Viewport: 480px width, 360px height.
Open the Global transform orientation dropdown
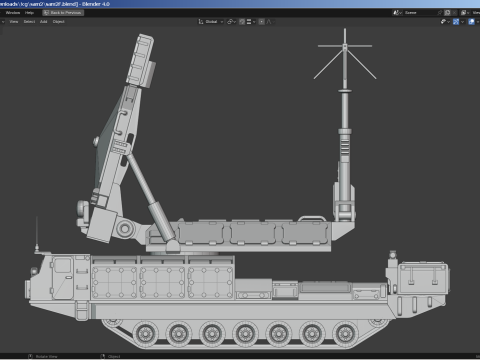pyautogui.click(x=211, y=22)
